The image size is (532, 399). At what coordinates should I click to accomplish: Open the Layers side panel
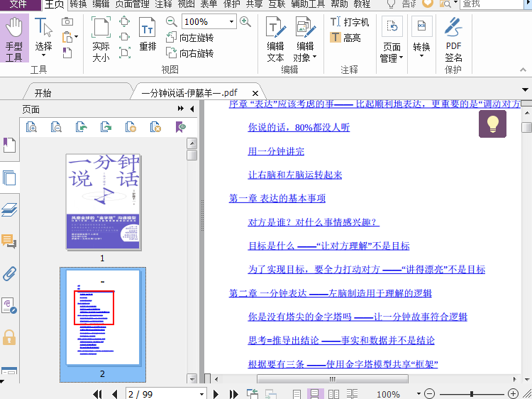(x=9, y=209)
